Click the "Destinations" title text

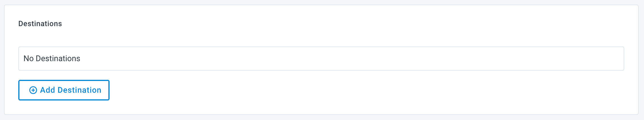(40, 24)
